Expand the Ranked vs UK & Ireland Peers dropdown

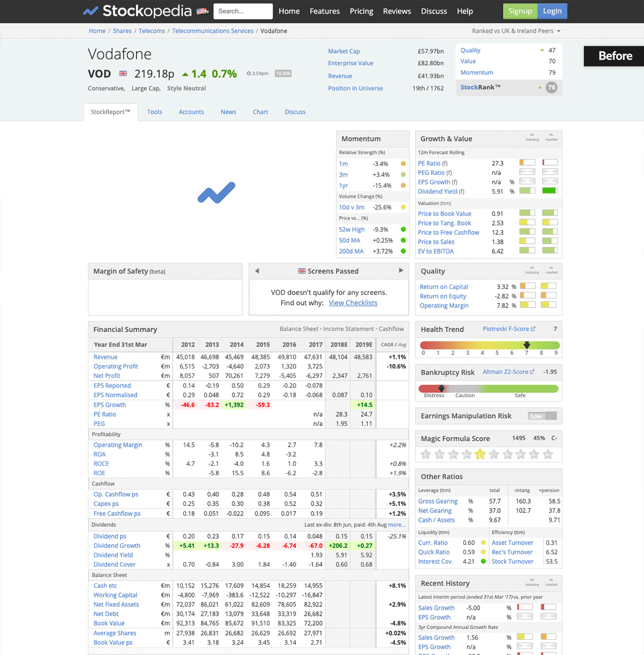(x=516, y=31)
